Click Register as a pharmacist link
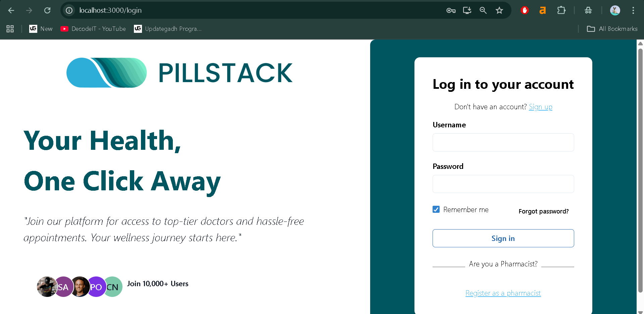Screen dimensions: 644x314 (503, 293)
